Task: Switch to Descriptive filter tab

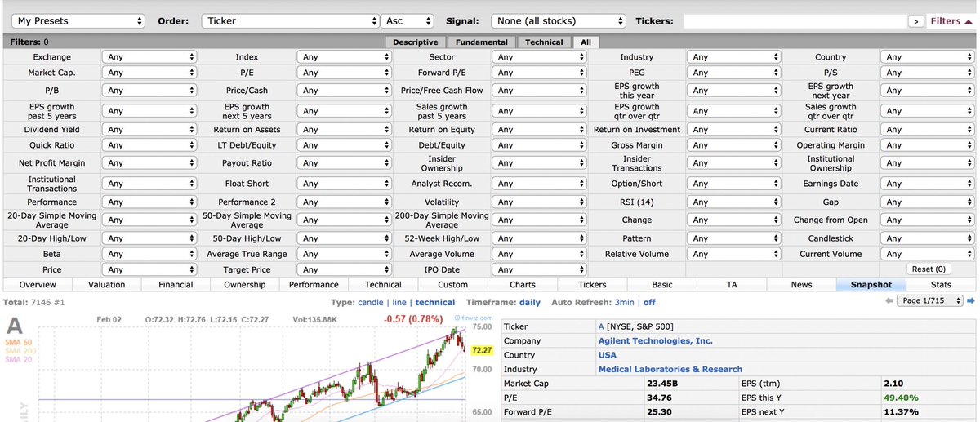Action: (x=415, y=42)
